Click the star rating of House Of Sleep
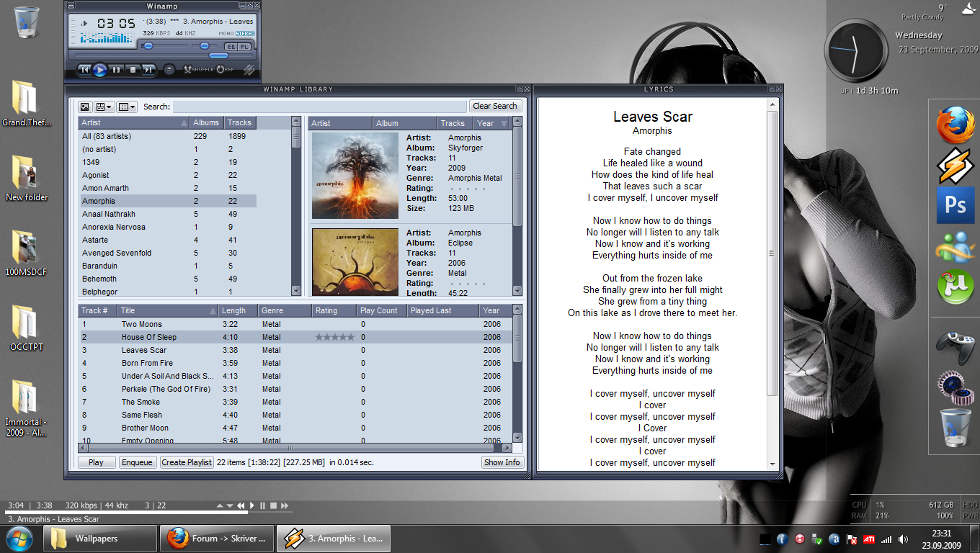 click(335, 337)
